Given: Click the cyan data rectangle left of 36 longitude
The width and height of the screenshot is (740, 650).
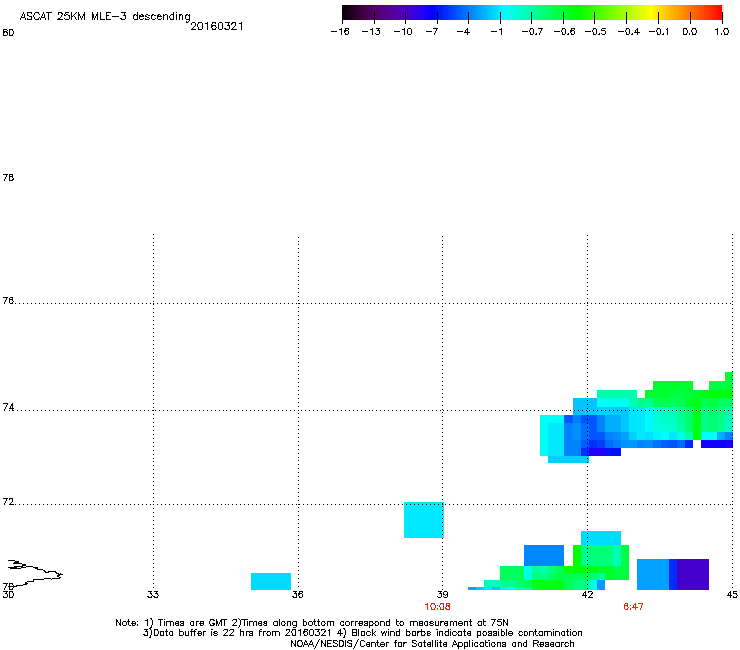Looking at the screenshot, I should pos(271,582).
